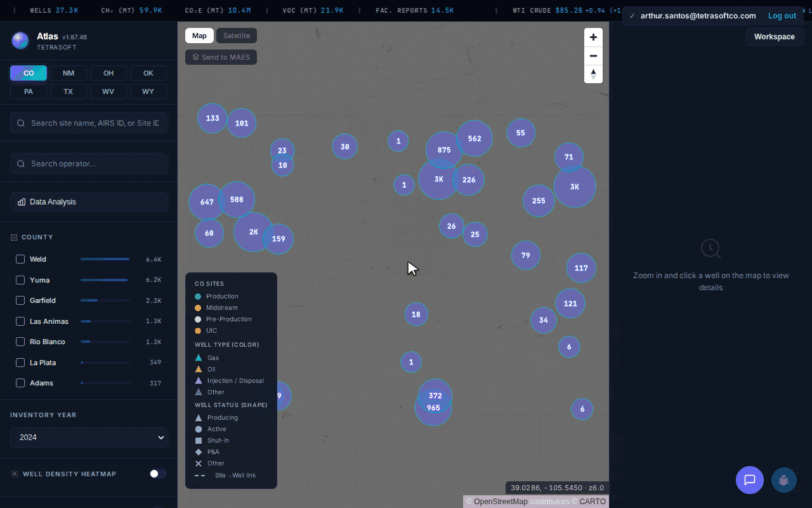
Task: Click the 3K cluster near 226
Action: 438,179
